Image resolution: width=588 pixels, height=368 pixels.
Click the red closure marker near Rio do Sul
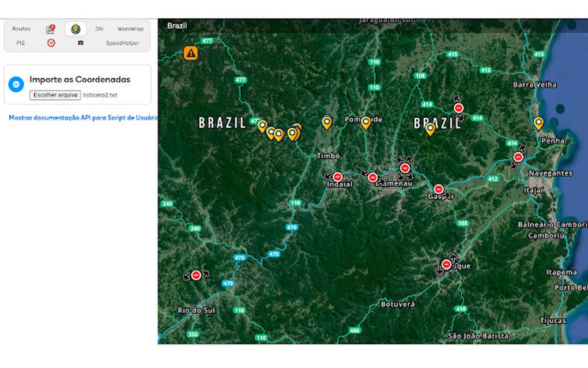pyautogui.click(x=197, y=275)
